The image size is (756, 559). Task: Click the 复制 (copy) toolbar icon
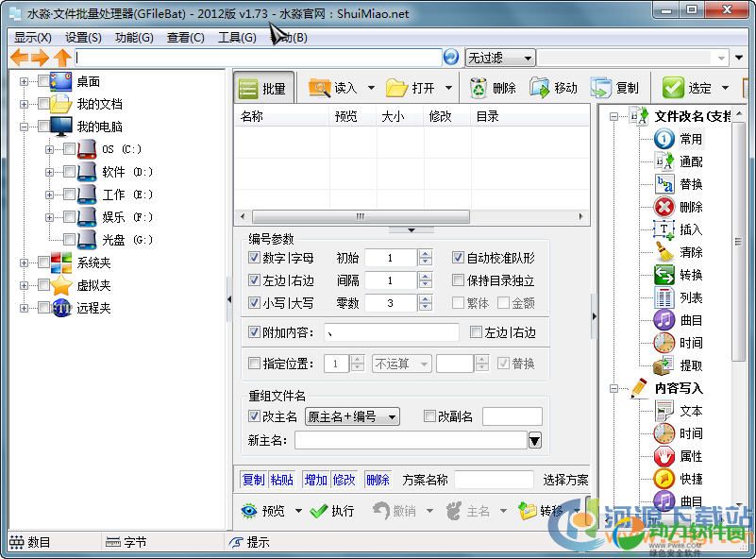(601, 88)
